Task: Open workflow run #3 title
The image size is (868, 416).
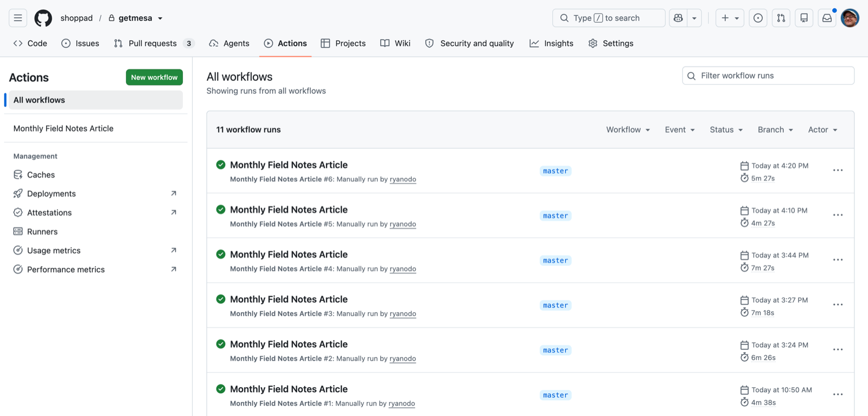Action: click(289, 300)
